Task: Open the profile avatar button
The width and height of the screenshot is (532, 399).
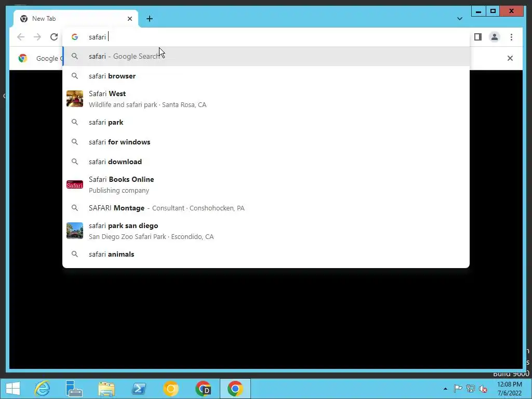Action: (495, 37)
